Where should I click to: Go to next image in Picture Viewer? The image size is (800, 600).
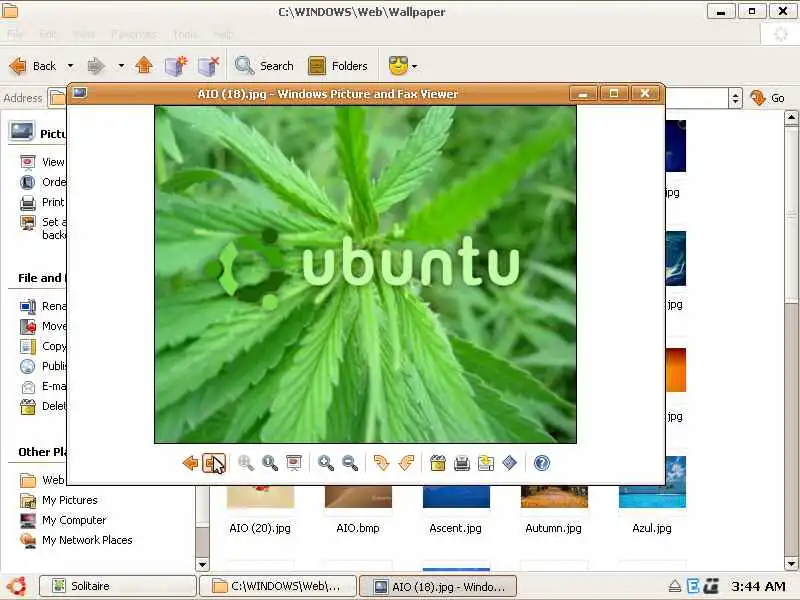[214, 463]
